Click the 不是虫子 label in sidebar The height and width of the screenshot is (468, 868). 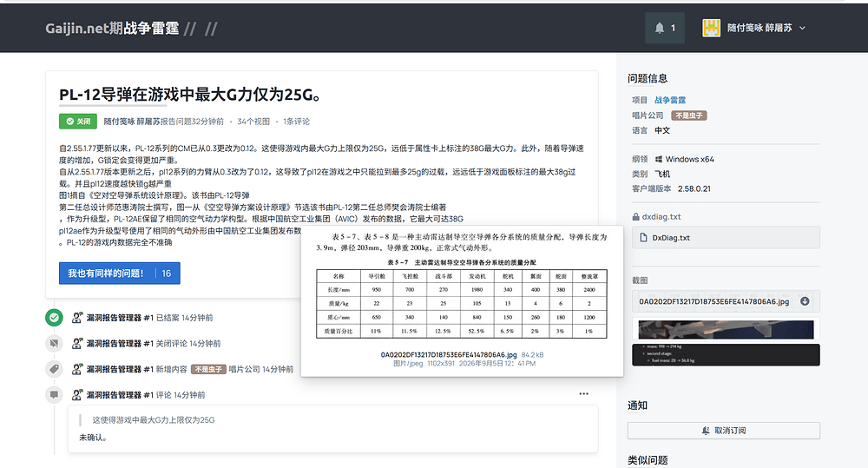click(688, 115)
